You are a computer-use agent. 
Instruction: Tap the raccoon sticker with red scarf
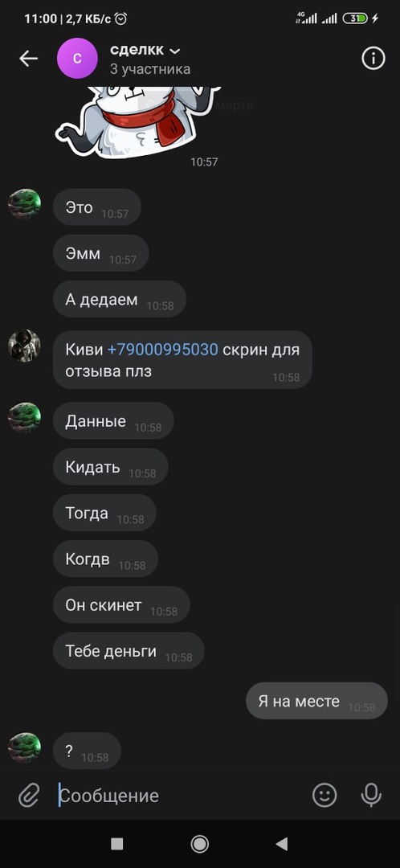pos(138,121)
